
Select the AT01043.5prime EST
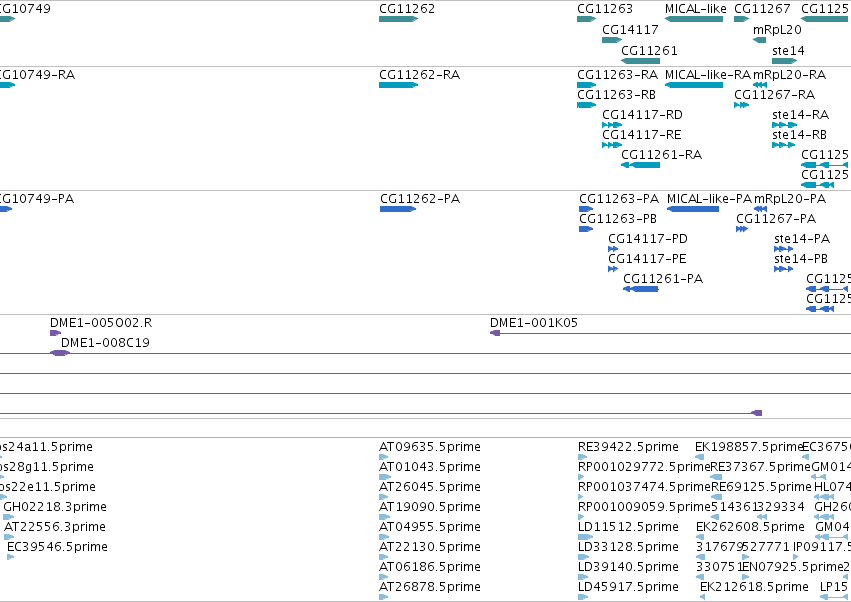coord(429,467)
